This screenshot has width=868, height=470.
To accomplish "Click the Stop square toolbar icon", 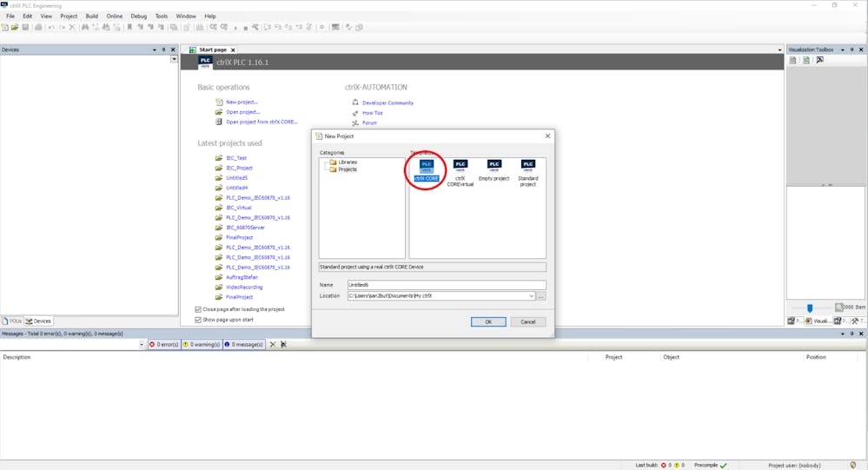I will click(245, 27).
